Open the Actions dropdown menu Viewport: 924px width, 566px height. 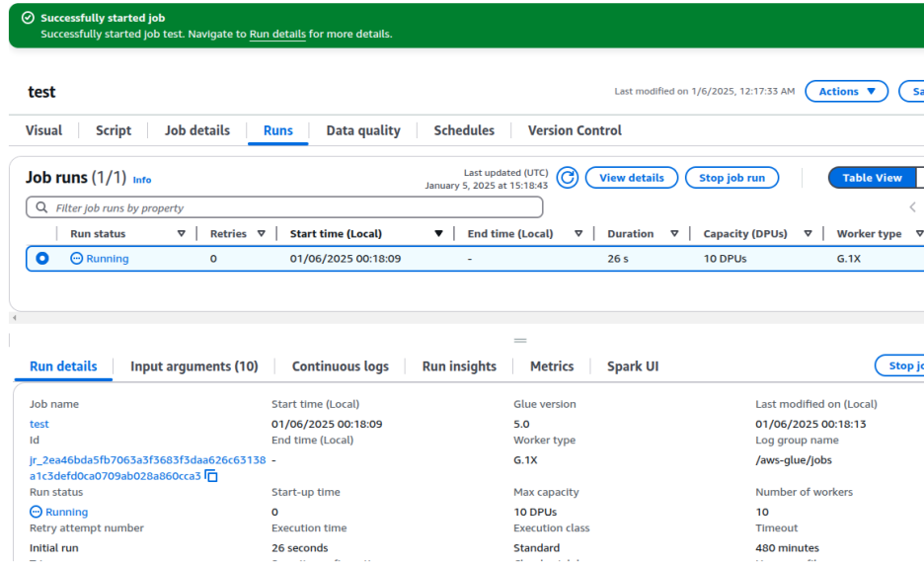(x=846, y=92)
